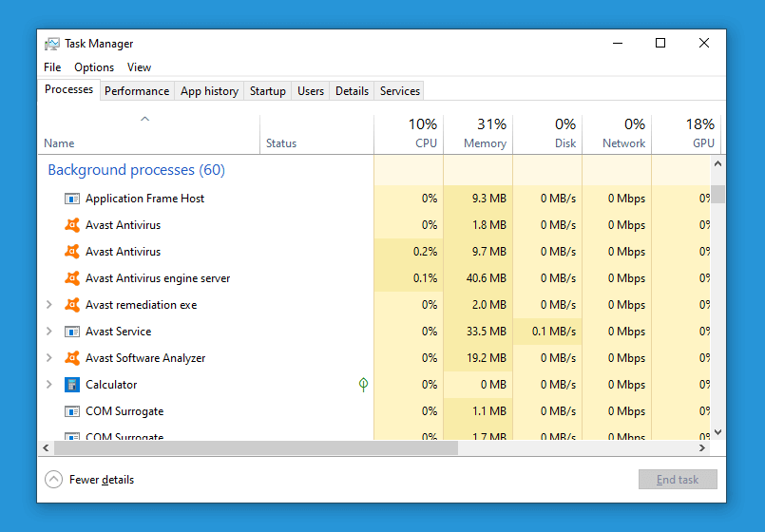This screenshot has height=532, width=765.
Task: Select the Avast Service row name
Action: 119,332
